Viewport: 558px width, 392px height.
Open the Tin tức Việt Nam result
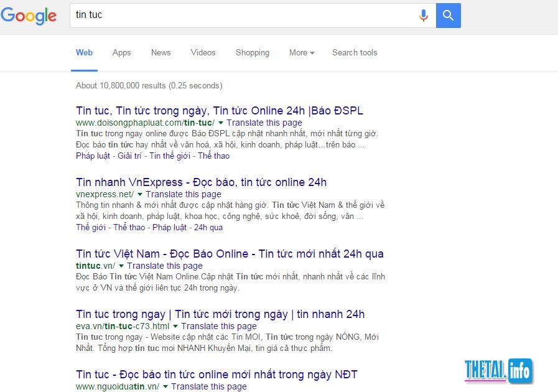point(230,254)
